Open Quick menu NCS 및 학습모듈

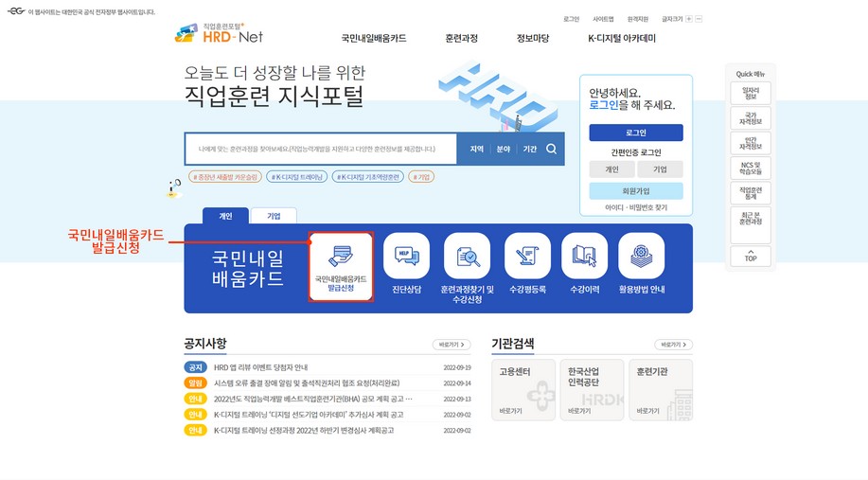[x=751, y=169]
